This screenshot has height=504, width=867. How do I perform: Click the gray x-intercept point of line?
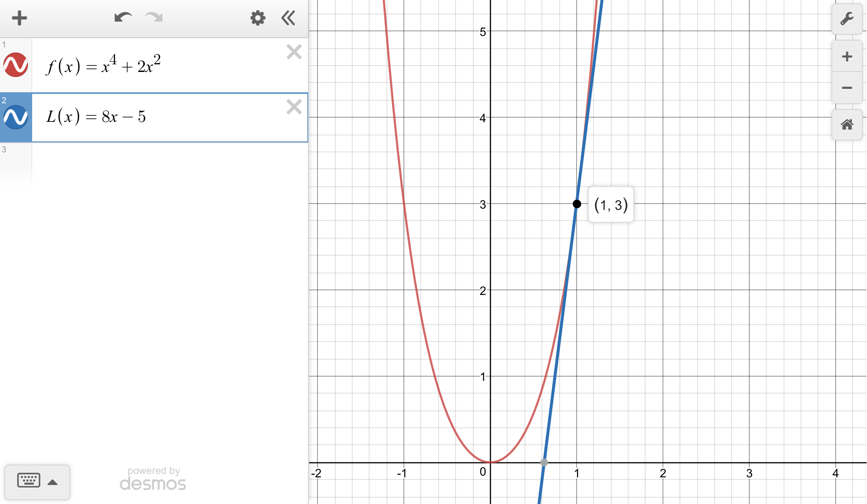544,463
